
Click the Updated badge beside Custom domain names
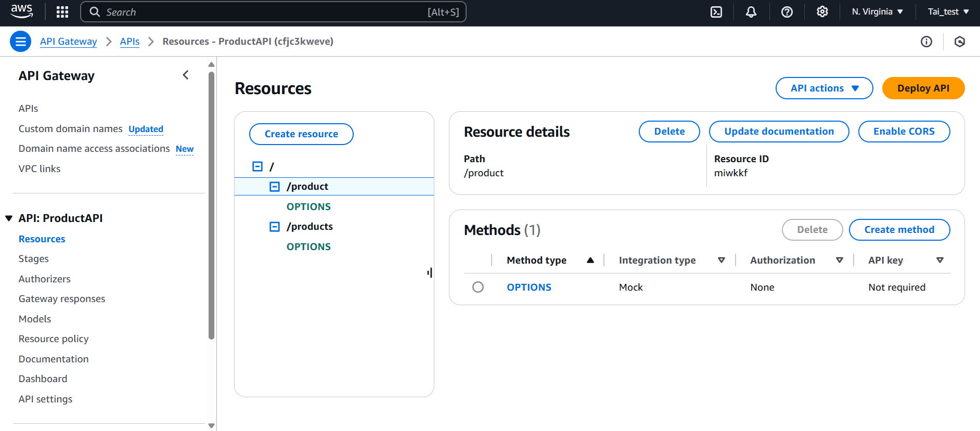pos(146,129)
